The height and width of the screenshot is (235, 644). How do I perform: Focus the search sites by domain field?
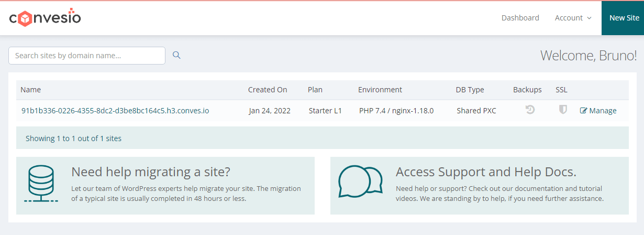pos(87,56)
